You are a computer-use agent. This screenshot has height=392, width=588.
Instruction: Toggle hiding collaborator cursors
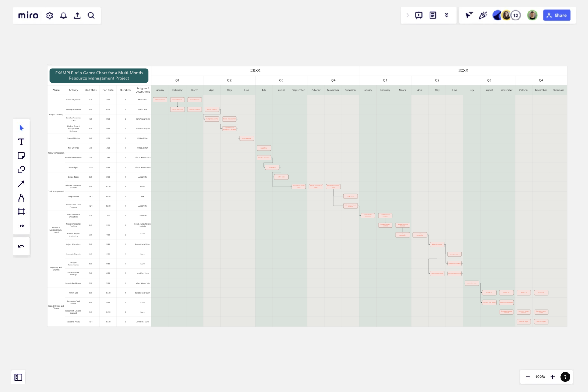pos(470,15)
